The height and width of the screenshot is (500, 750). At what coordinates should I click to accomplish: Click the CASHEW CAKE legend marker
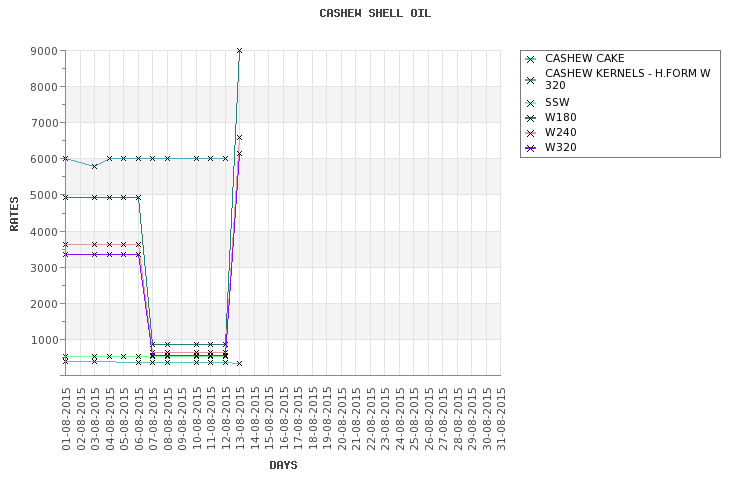(530, 59)
